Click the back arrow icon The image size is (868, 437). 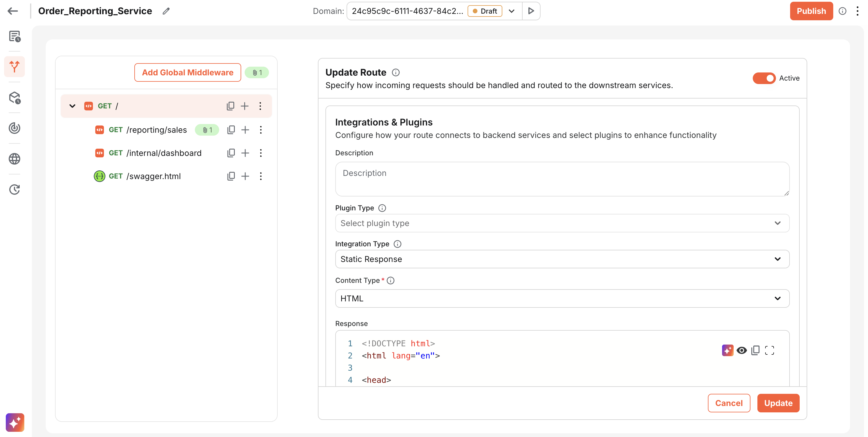12,11
